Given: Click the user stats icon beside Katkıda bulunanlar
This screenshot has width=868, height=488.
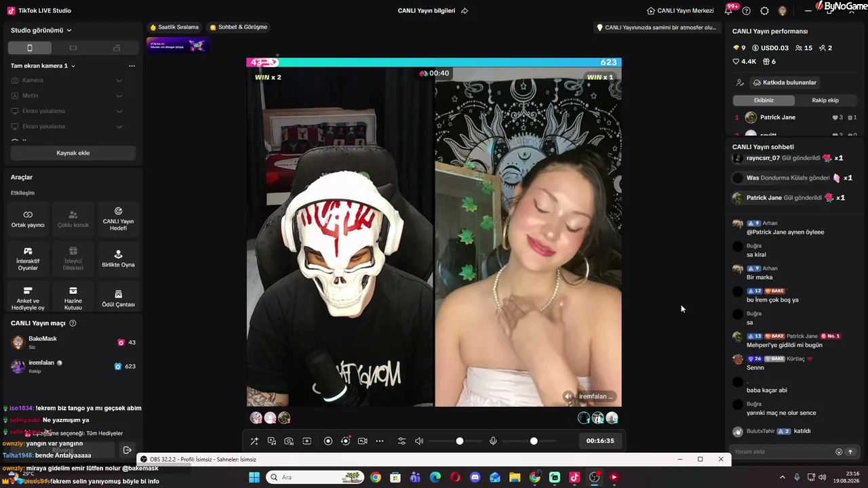Looking at the screenshot, I should [740, 83].
